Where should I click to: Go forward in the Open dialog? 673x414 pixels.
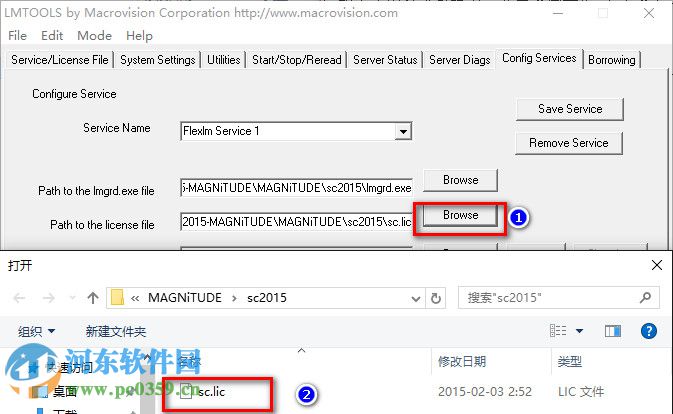49,298
